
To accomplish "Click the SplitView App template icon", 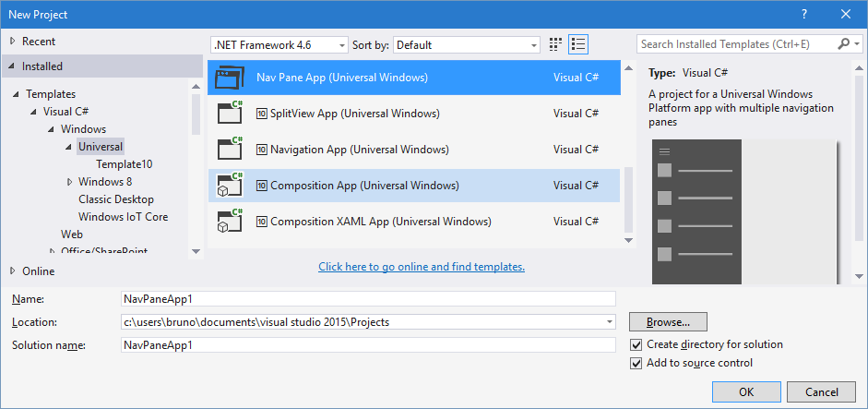I will (229, 114).
